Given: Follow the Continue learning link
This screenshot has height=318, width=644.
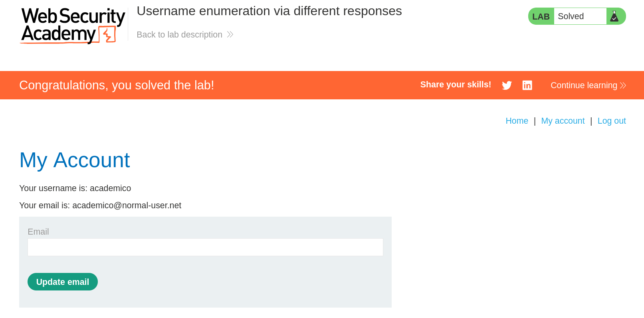Looking at the screenshot, I should pos(584,85).
